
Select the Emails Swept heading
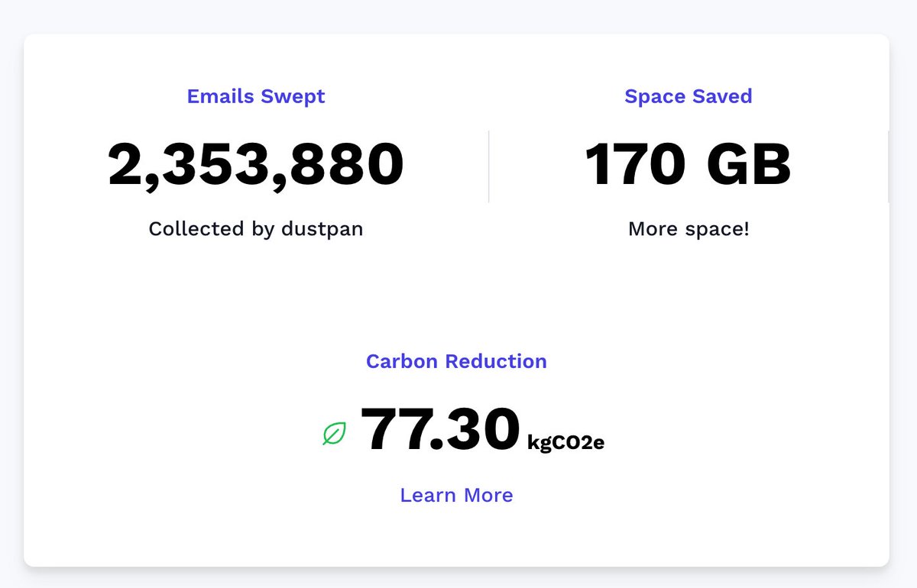[256, 96]
